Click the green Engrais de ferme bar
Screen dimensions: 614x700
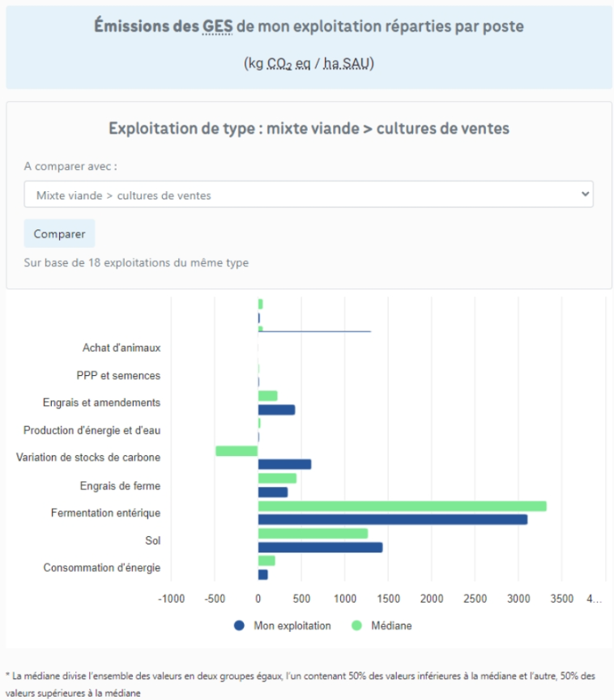[x=277, y=479]
